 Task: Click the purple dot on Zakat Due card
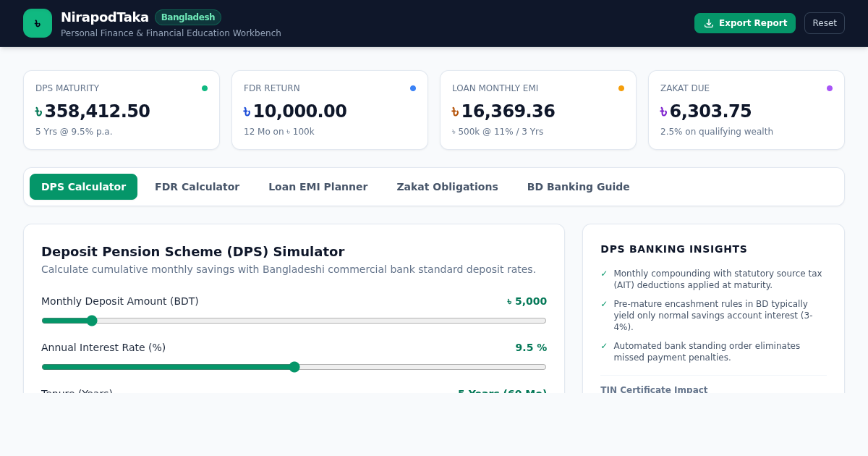pyautogui.click(x=830, y=88)
